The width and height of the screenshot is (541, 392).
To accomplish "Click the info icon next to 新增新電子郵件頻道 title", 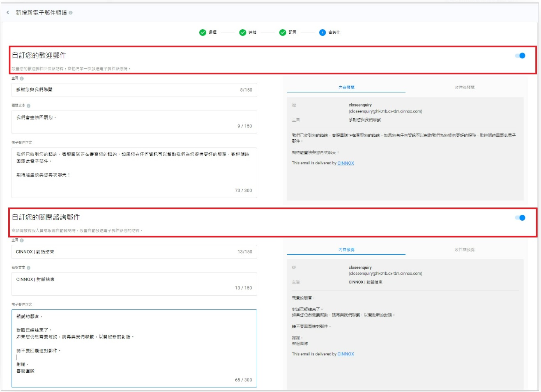I will click(x=71, y=13).
